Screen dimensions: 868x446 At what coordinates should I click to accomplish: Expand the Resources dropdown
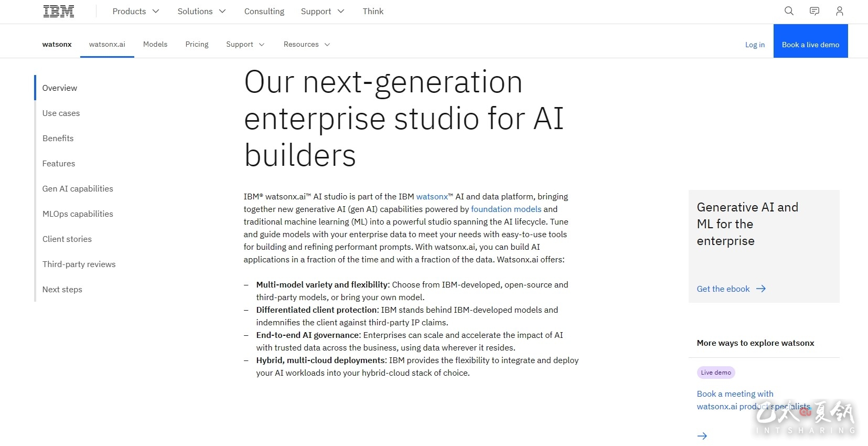[307, 44]
